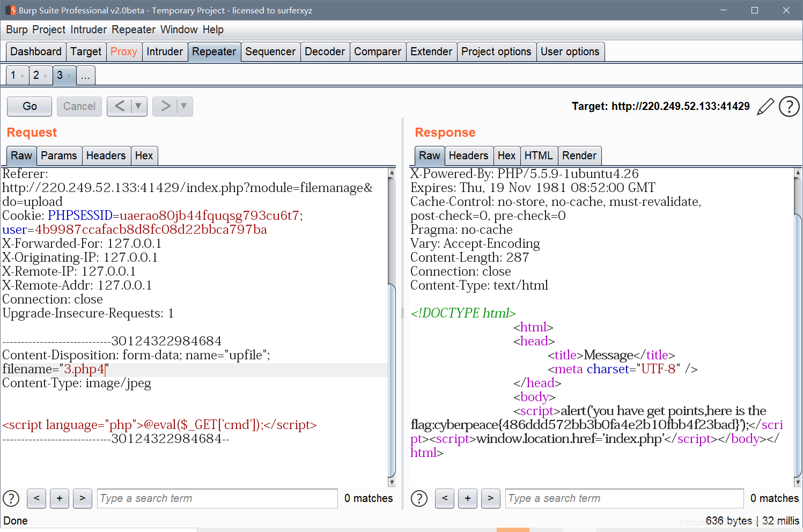803x532 pixels.
Task: Add new Repeater tab with ellipsis
Action: (x=85, y=75)
